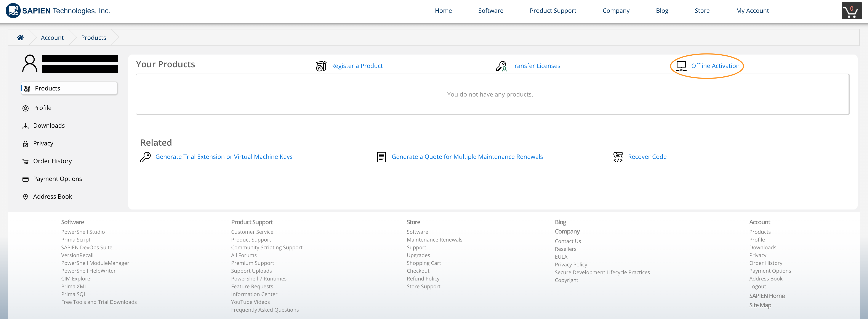Click the Profile sidebar icon
Viewport: 868px width, 319px height.
click(26, 108)
